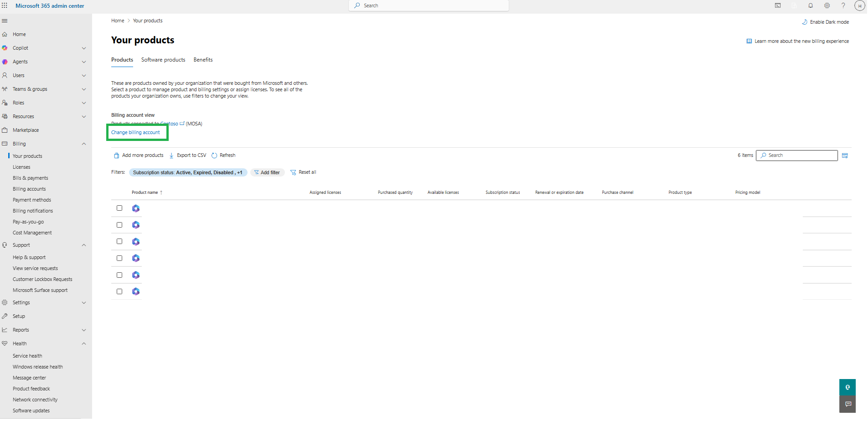Screen dimensions: 868x421
Task: Sort by Product name column header
Action: pos(147,193)
